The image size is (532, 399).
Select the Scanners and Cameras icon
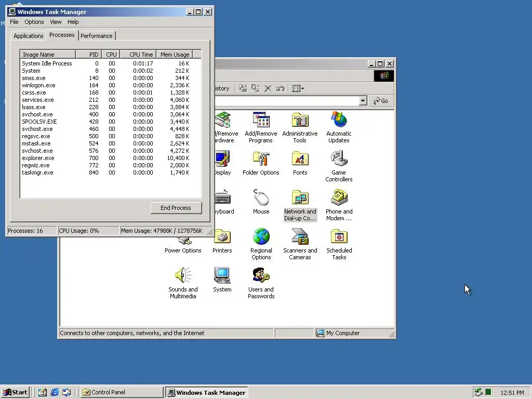(x=300, y=244)
